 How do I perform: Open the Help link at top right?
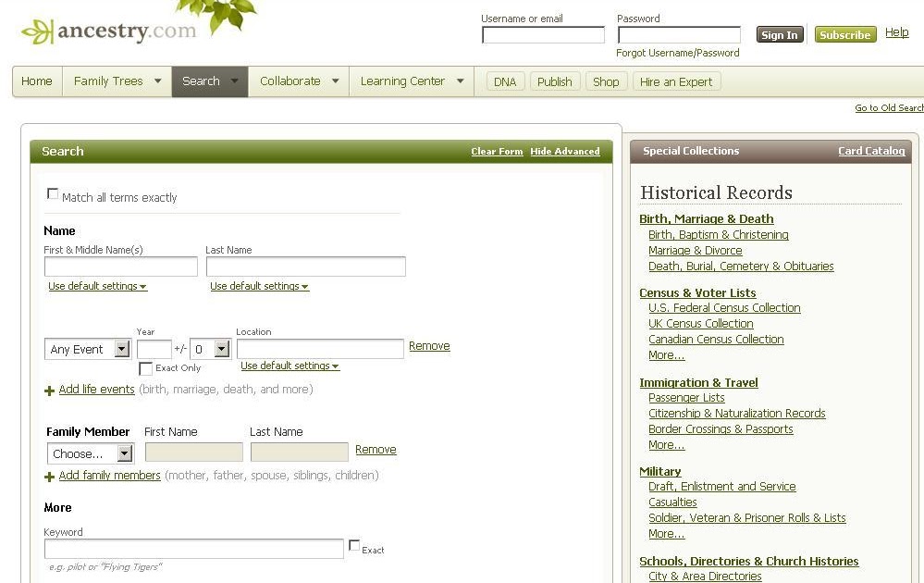(896, 32)
